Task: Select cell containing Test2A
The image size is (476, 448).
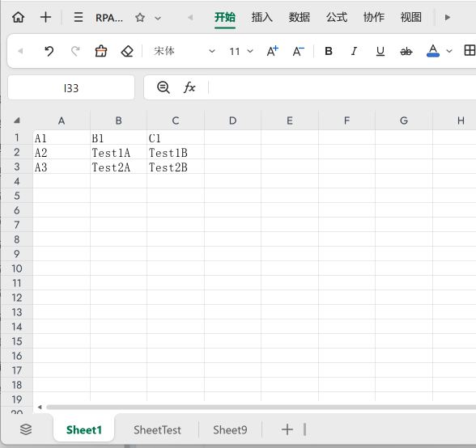Action: [118, 167]
